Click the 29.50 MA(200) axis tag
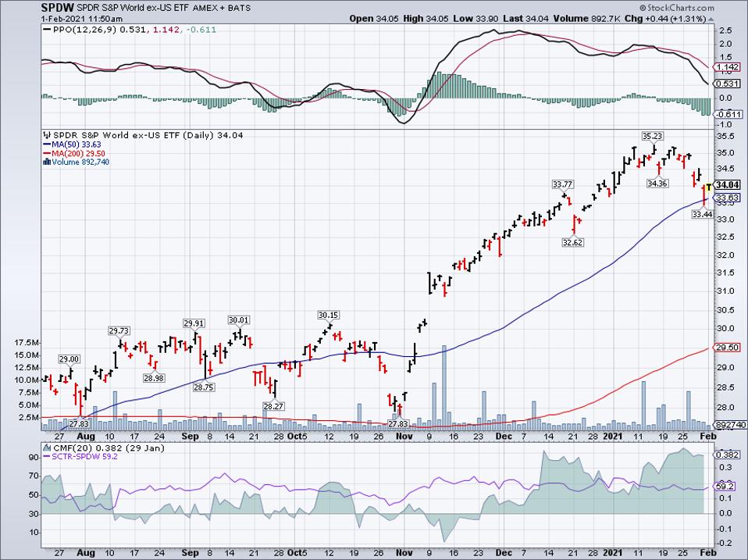This screenshot has width=748, height=560. pyautogui.click(x=728, y=348)
